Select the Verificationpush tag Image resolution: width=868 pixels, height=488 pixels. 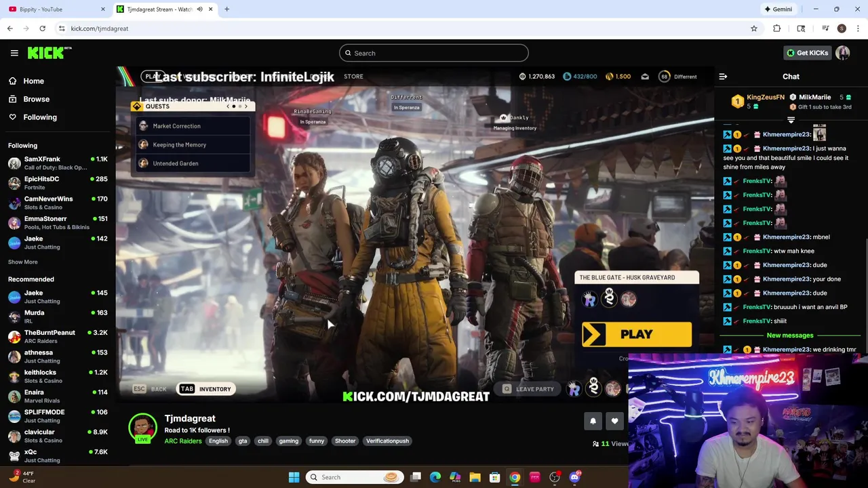click(387, 441)
